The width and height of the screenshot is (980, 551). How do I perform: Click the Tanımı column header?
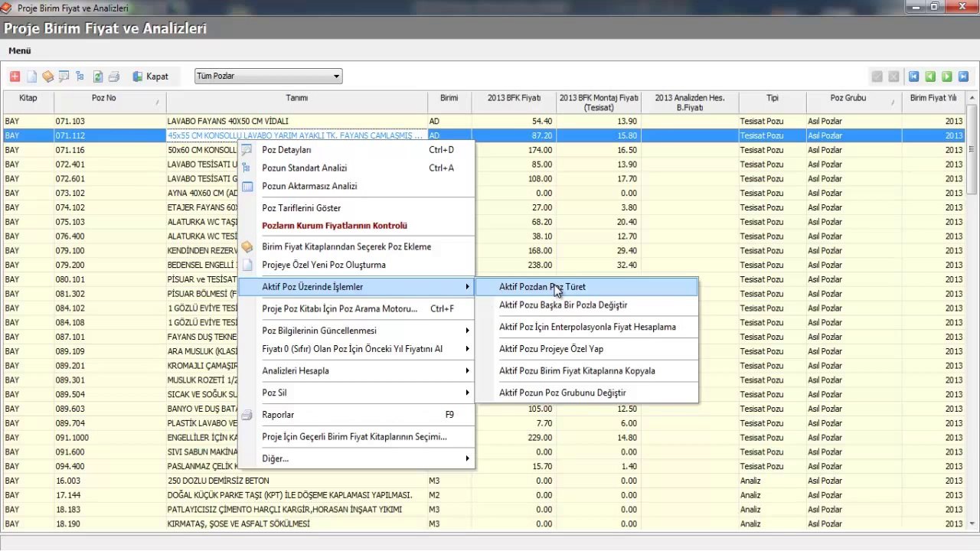coord(297,103)
